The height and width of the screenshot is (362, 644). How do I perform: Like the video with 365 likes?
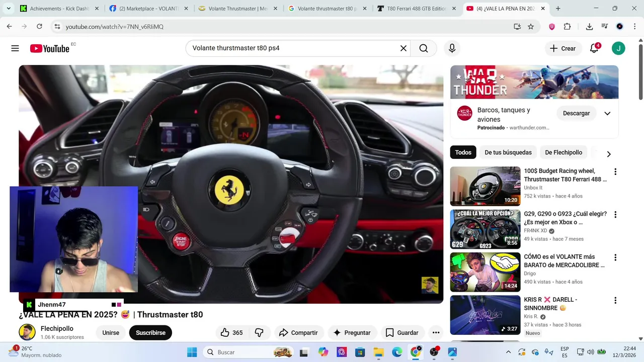pos(231,332)
